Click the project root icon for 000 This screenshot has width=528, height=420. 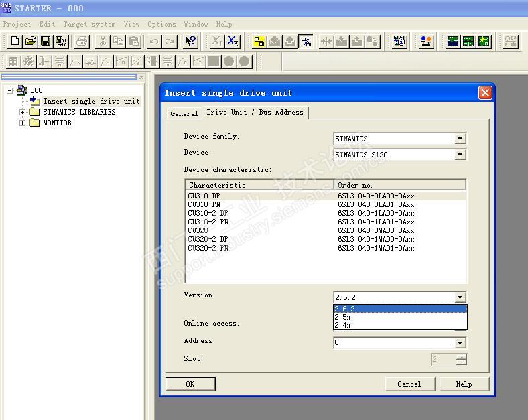click(x=22, y=90)
